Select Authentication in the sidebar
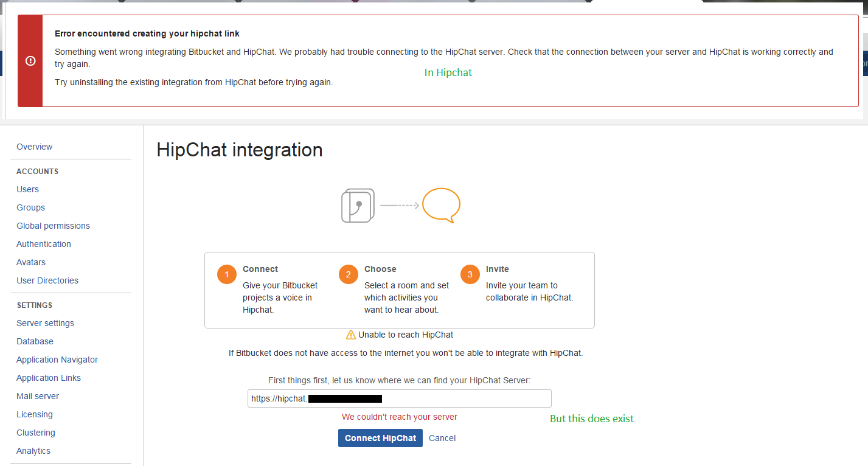The image size is (868, 466). (x=44, y=244)
